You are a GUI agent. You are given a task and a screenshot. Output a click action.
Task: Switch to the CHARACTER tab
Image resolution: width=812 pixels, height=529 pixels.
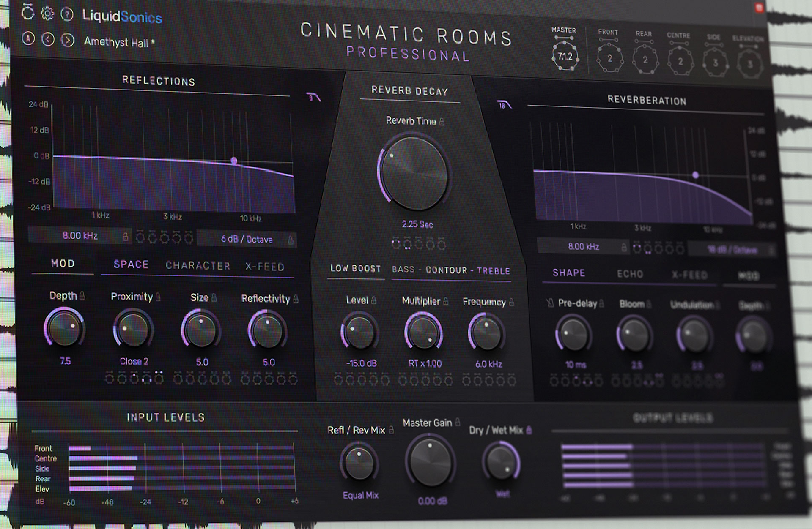coord(198,266)
